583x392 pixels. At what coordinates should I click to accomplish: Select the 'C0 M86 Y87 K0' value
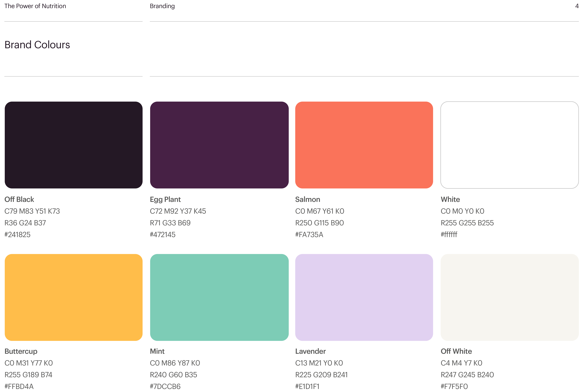tap(175, 363)
